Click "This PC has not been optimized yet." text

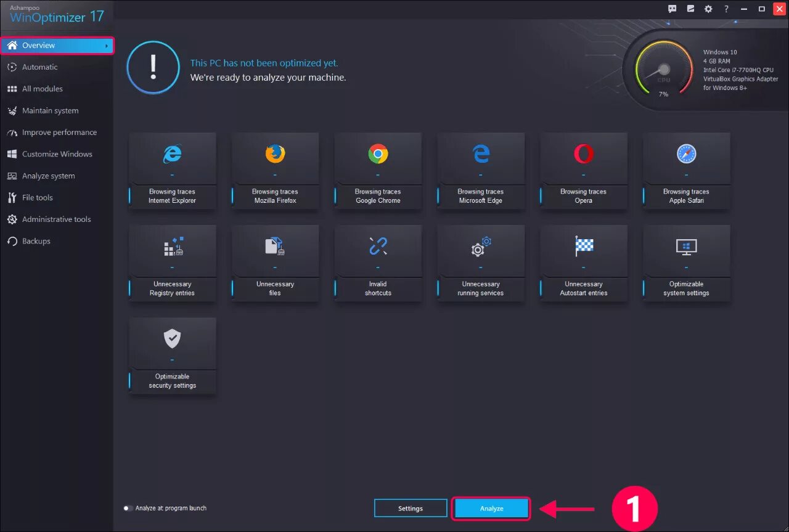(x=264, y=63)
